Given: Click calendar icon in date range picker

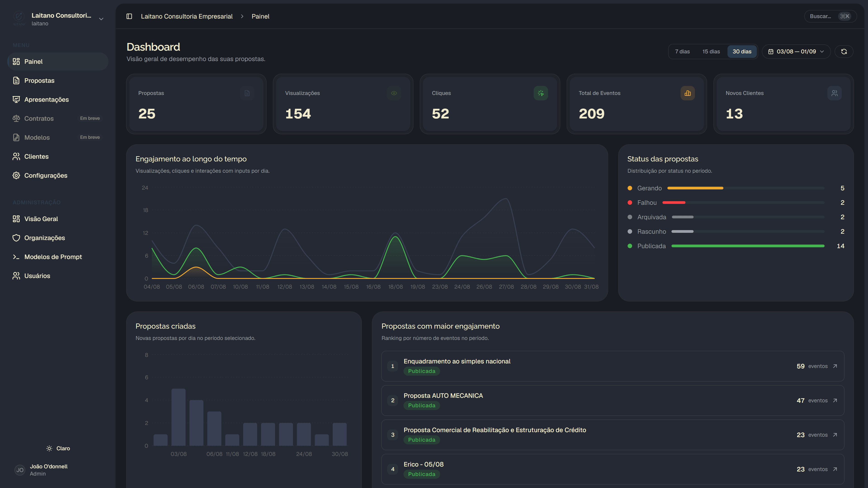Looking at the screenshot, I should pos(771,52).
